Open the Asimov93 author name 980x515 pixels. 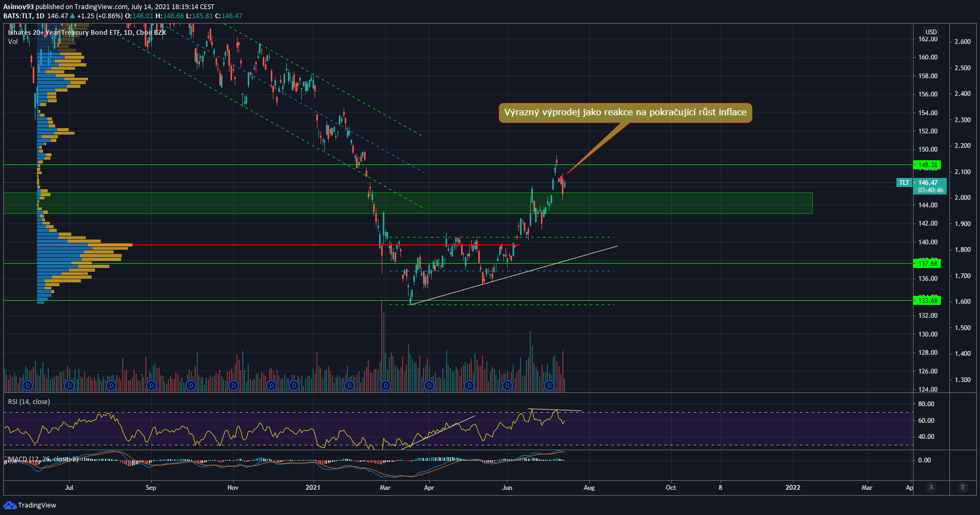tap(18, 6)
